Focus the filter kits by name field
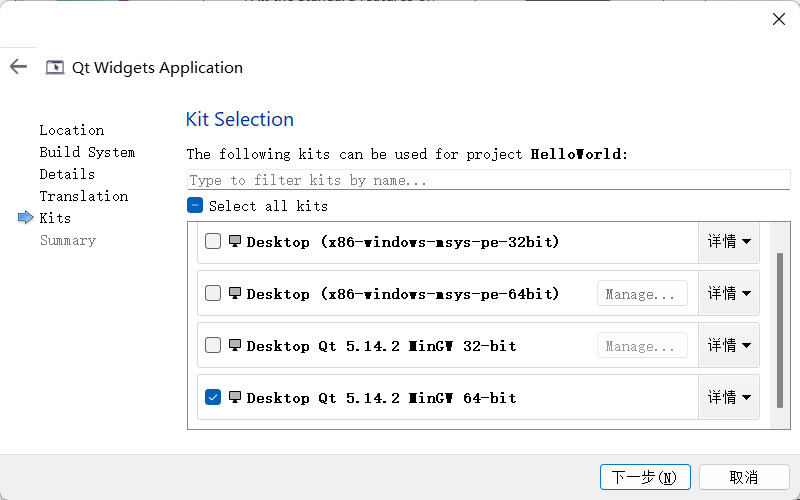 point(488,180)
